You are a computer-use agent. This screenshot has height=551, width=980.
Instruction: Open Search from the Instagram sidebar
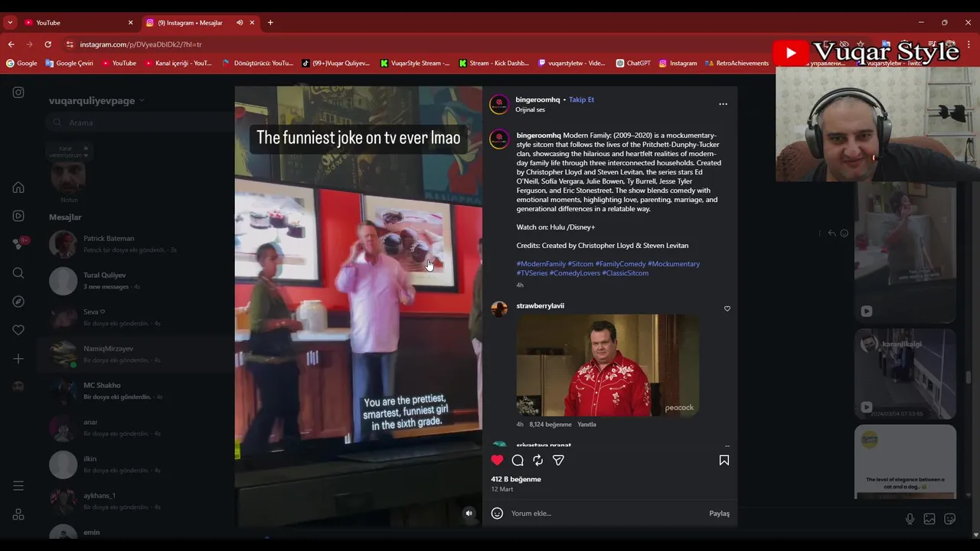(x=18, y=273)
